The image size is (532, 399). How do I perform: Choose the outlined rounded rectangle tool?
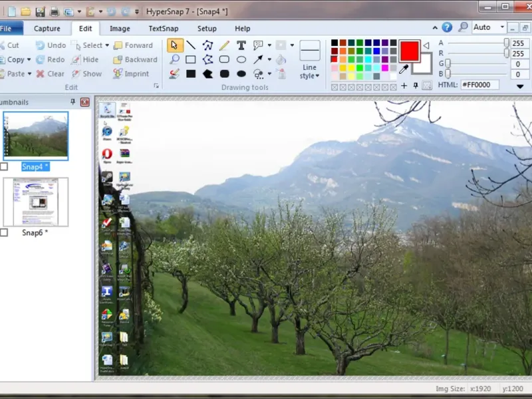(224, 60)
